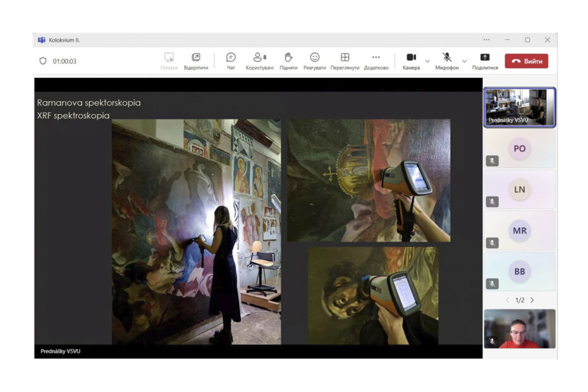The image size is (588, 392).
Task: Show the Користувачі participants list
Action: click(259, 61)
